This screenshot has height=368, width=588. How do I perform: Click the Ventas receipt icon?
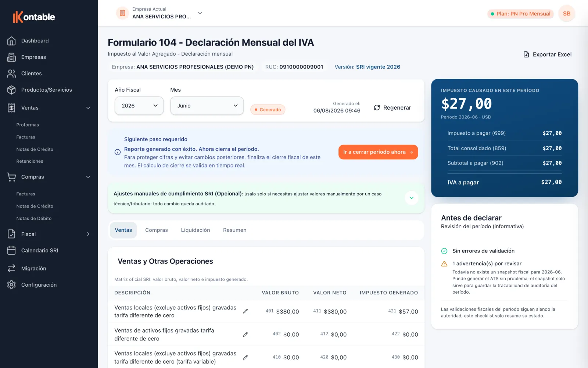click(11, 108)
